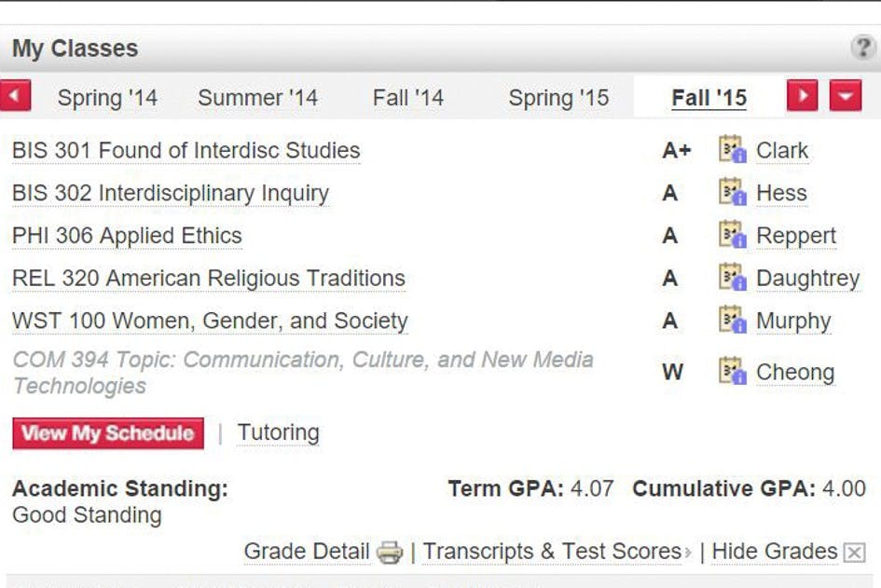Open the class roster icon beside Reppert
The width and height of the screenshot is (881, 588).
click(733, 236)
